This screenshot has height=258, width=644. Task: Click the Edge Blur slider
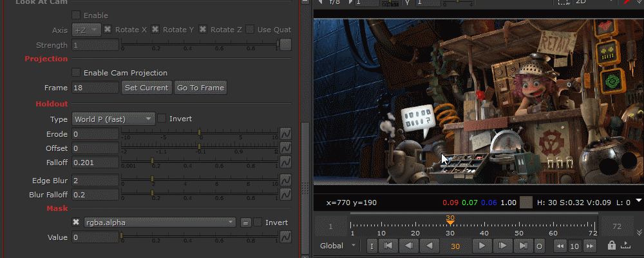point(200,179)
